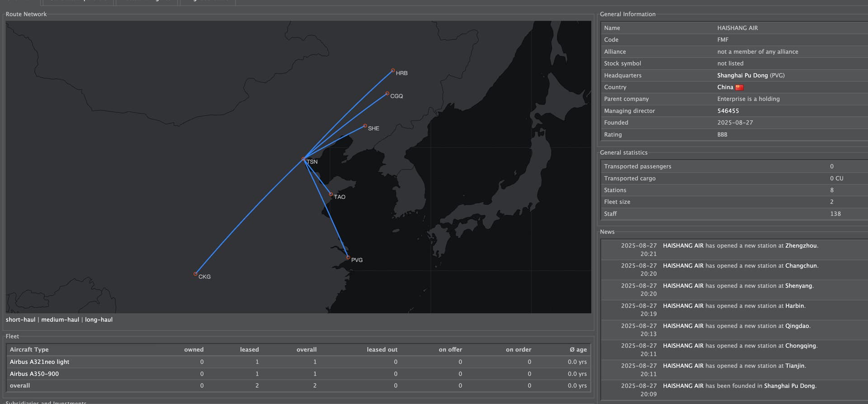Open managing director 546455 profile
The image size is (868, 404).
click(x=728, y=111)
